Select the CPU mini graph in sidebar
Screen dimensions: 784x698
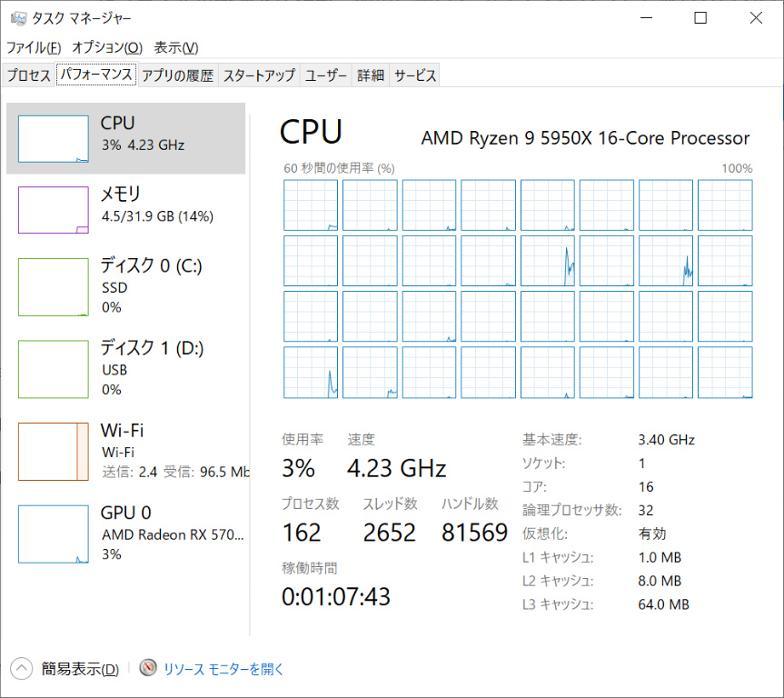[x=55, y=139]
